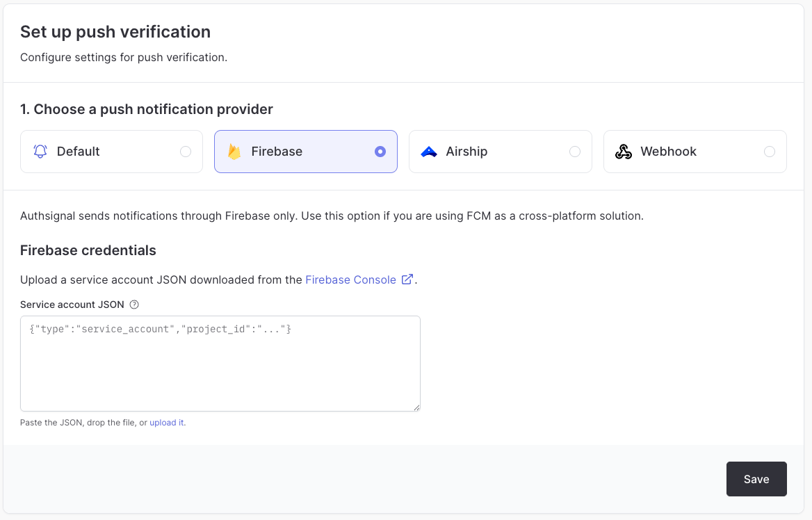The image size is (812, 520).
Task: Click the blue Airship logo
Action: (429, 152)
